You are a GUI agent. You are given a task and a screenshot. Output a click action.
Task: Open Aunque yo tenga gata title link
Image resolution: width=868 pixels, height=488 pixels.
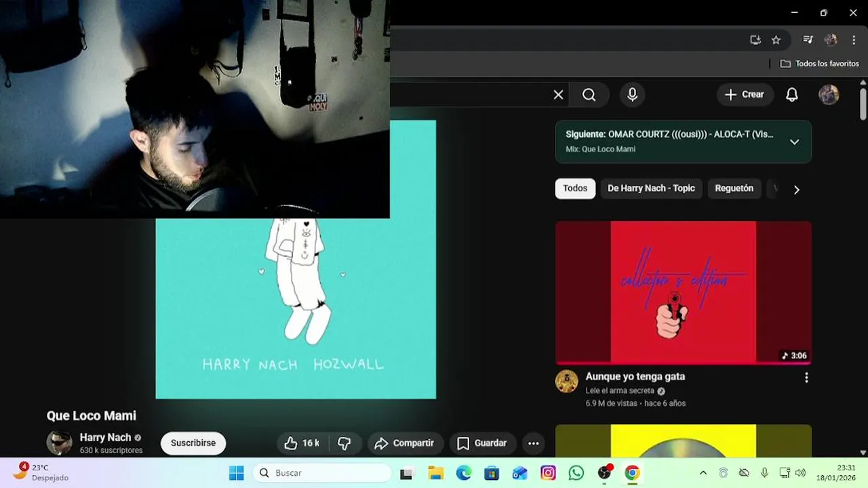pyautogui.click(x=635, y=376)
